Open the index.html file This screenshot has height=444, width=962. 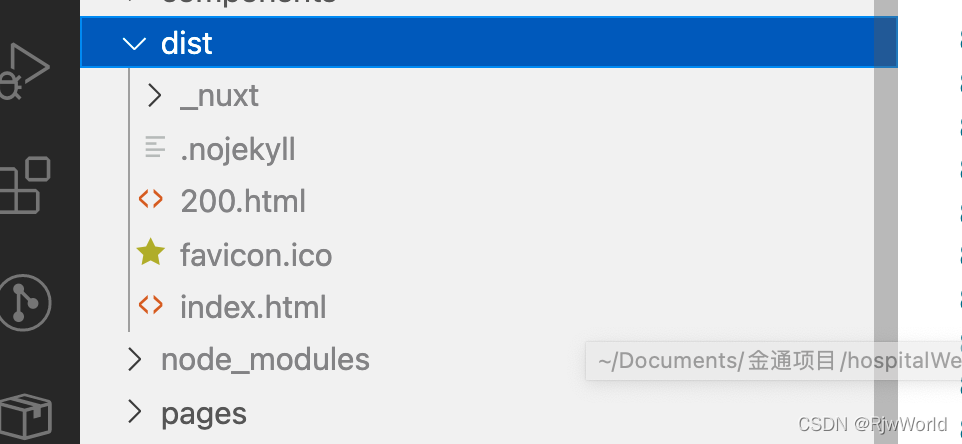(253, 307)
